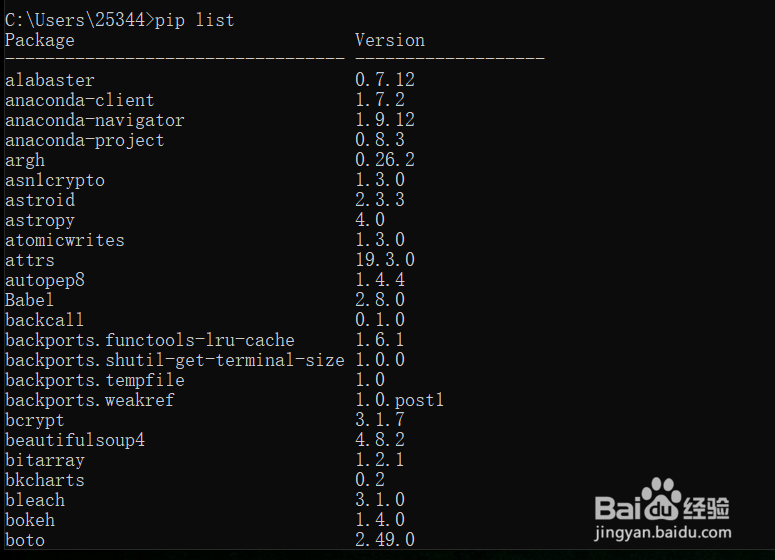This screenshot has height=560, width=775.
Task: Select the alabaster package name
Action: (x=50, y=80)
